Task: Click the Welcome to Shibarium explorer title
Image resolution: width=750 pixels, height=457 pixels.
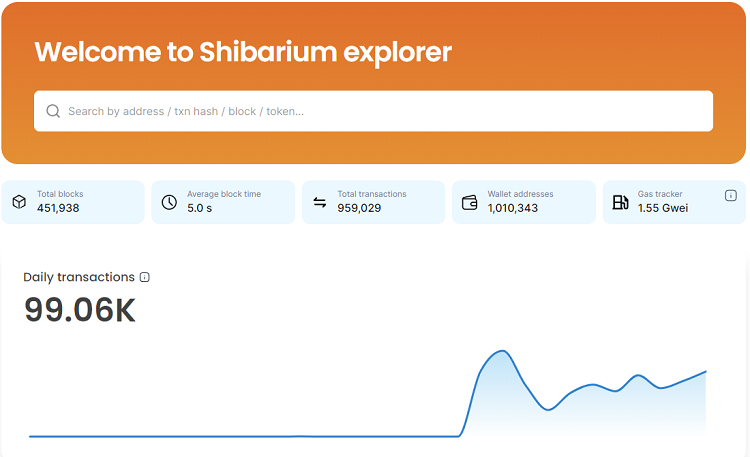Action: coord(243,52)
